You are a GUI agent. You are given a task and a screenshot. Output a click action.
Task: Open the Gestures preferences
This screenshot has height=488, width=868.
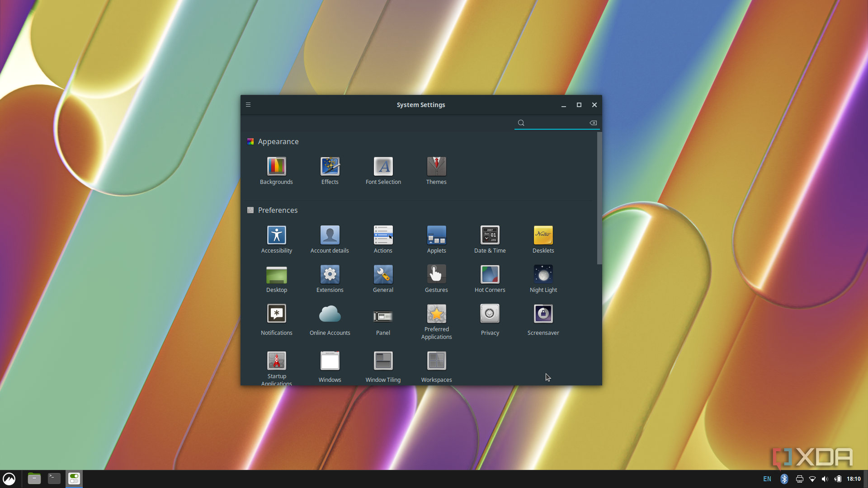pos(436,279)
